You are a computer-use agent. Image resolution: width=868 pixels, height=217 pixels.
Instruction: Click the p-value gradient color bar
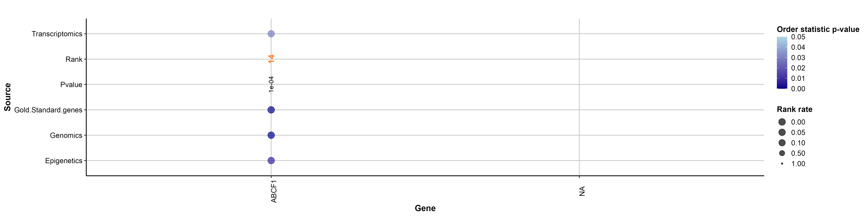coord(782,63)
